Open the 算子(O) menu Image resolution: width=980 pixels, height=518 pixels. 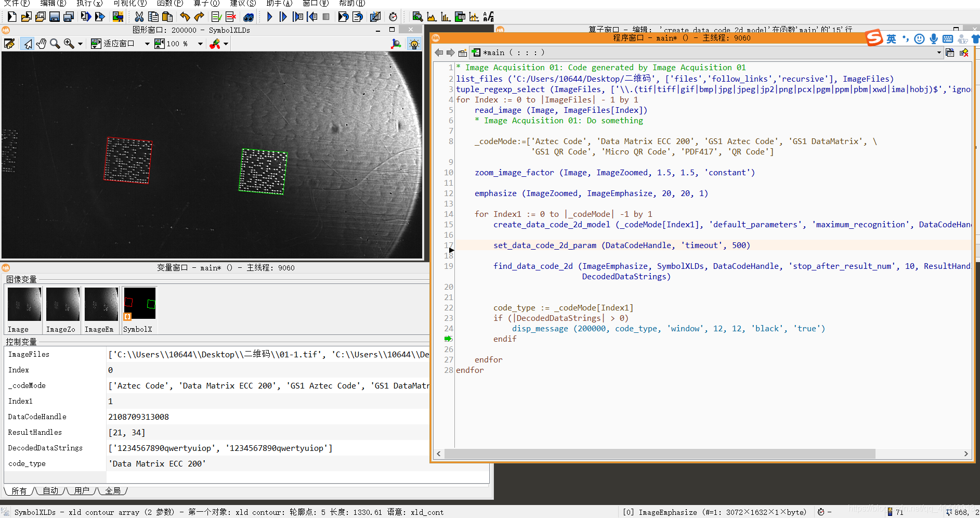pyautogui.click(x=206, y=3)
